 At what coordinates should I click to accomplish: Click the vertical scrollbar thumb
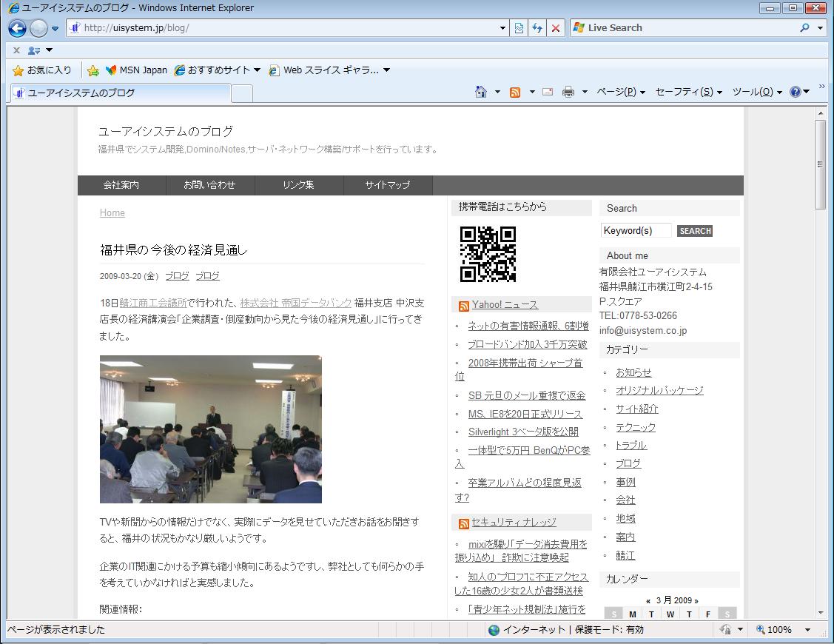point(820,164)
